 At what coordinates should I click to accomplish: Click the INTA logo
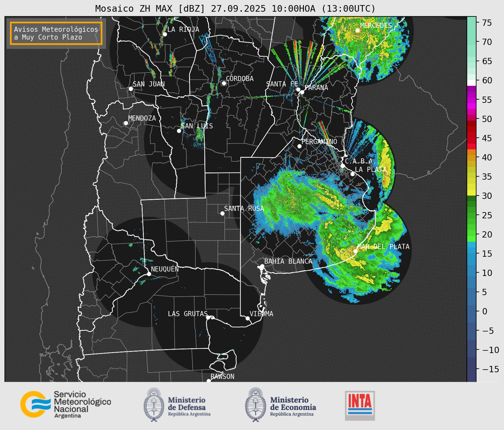pyautogui.click(x=360, y=405)
